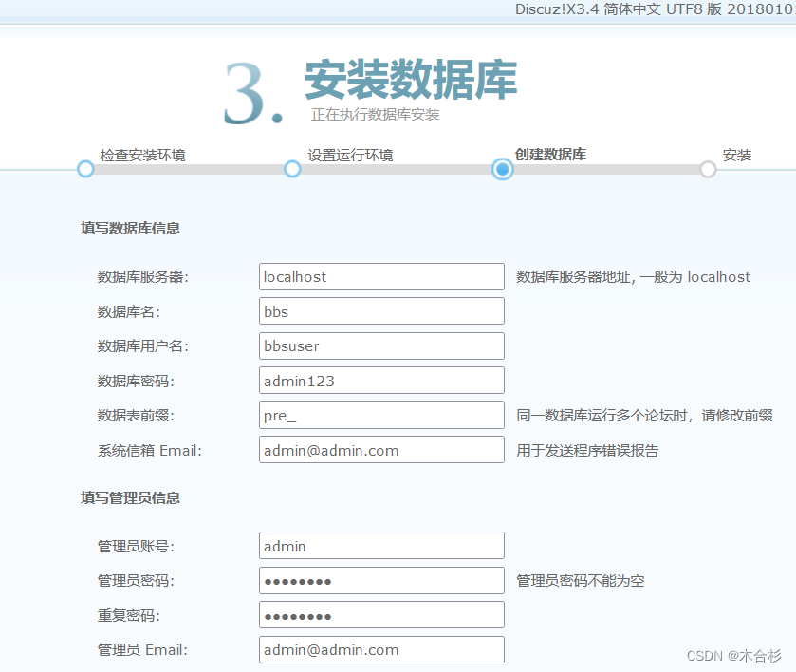796x672 pixels.
Task: Click the 数据库名 field containing bbs
Action: [x=381, y=311]
